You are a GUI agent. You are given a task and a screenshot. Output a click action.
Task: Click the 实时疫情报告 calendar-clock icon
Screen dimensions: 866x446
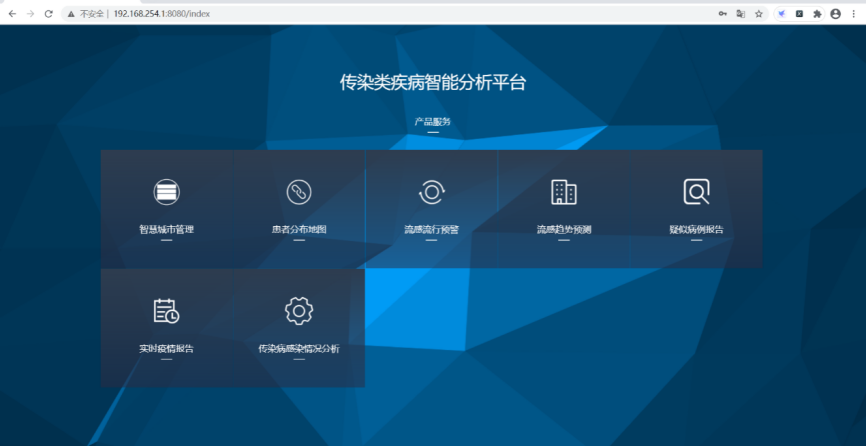tap(166, 311)
